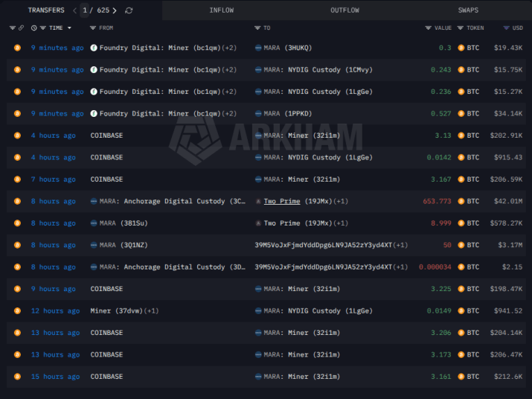The height and width of the screenshot is (399, 532).
Task: Open the transaction link icon column filter
Action: click(22, 28)
